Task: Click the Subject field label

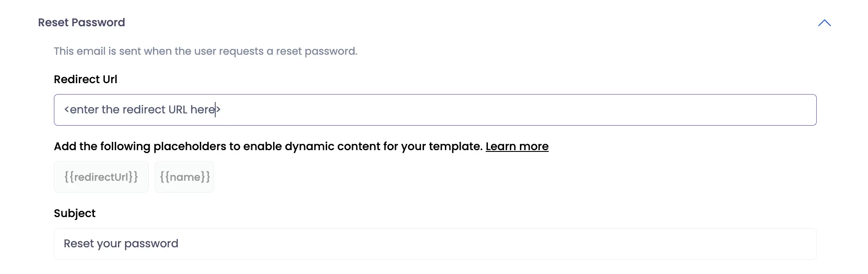Action: (x=75, y=213)
